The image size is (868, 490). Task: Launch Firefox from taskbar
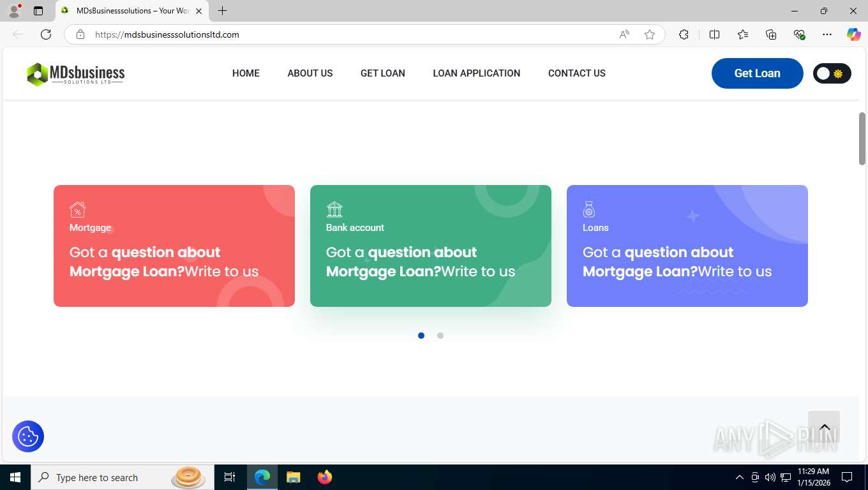[325, 477]
